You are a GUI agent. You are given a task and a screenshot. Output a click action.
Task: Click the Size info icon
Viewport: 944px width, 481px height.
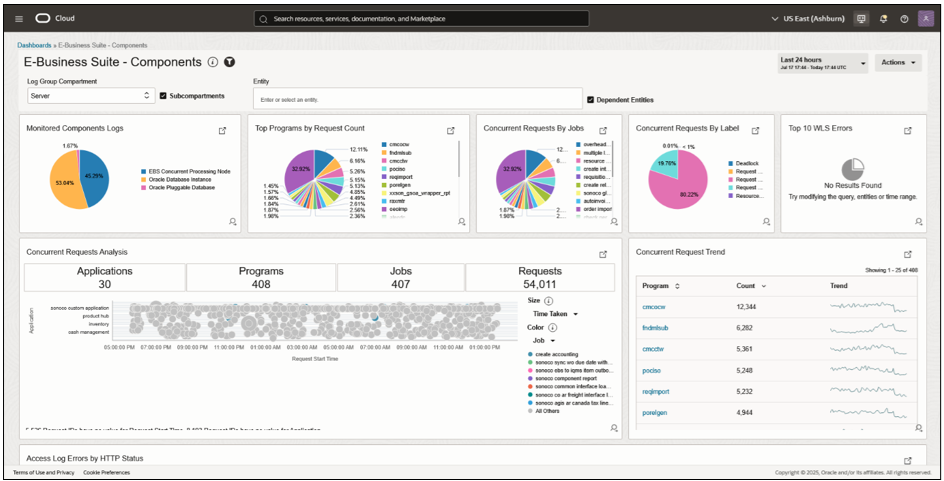[x=548, y=300]
